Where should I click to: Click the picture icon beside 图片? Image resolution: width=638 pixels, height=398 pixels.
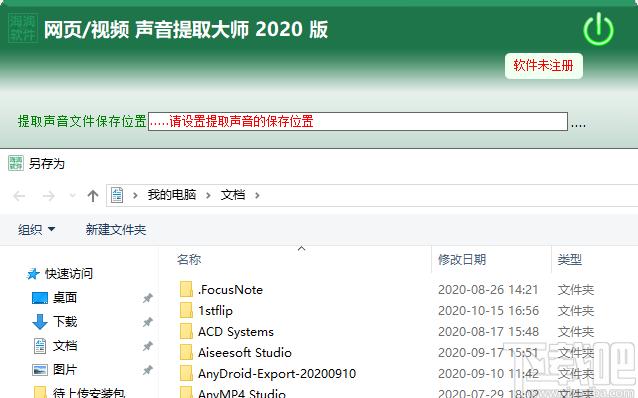point(40,370)
